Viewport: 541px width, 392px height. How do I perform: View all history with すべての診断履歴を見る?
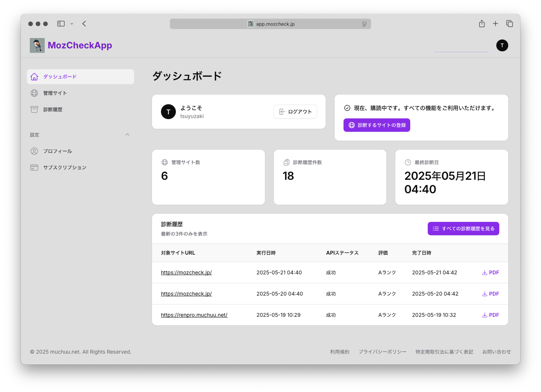pyautogui.click(x=463, y=229)
